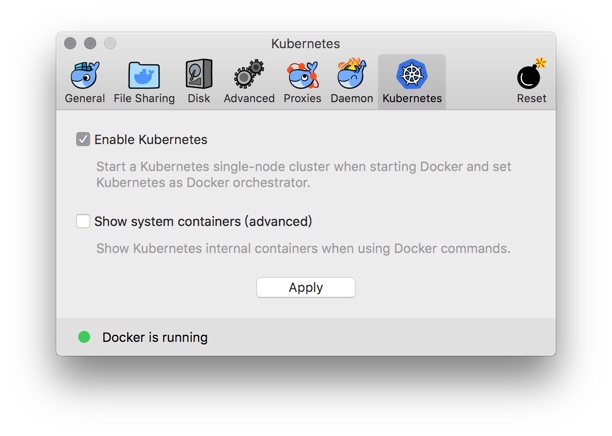
Task: Click the "Start a Kubernetes single-node cluster" description
Action: coord(304,174)
